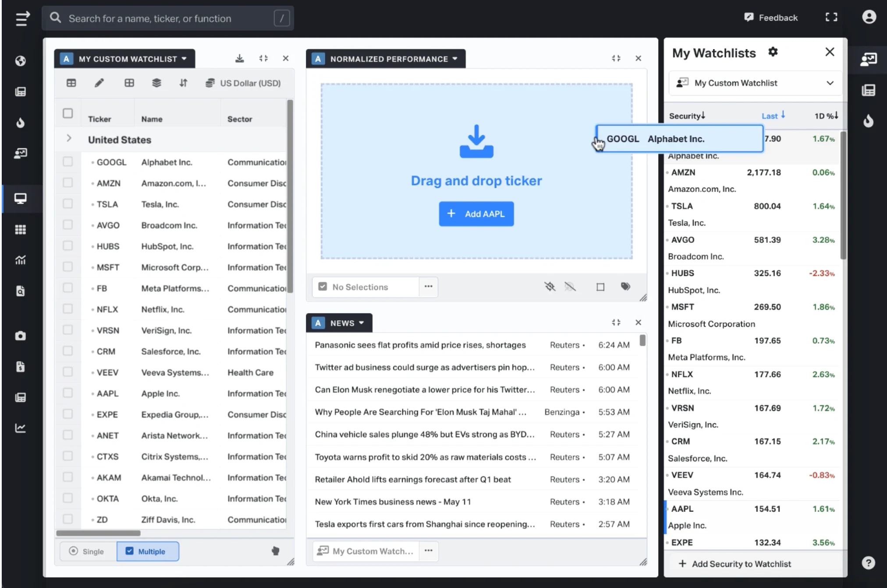Click the Add AAPL button

pos(476,214)
